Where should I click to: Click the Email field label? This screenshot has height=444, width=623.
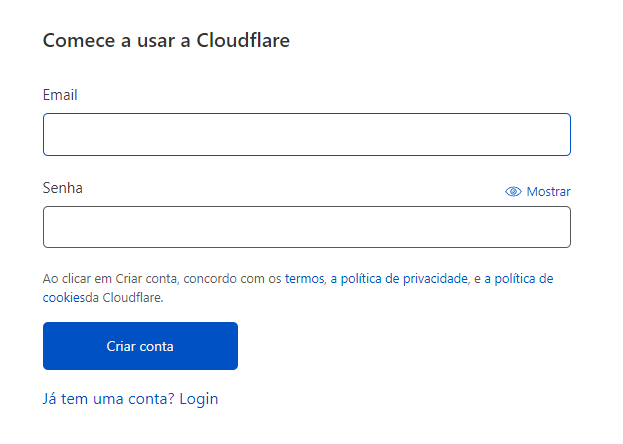pyautogui.click(x=60, y=95)
